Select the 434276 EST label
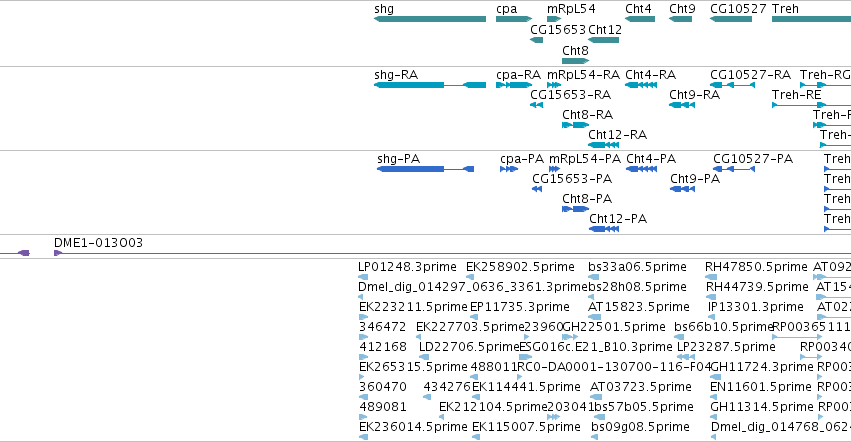This screenshot has height=442, width=851. pyautogui.click(x=447, y=388)
